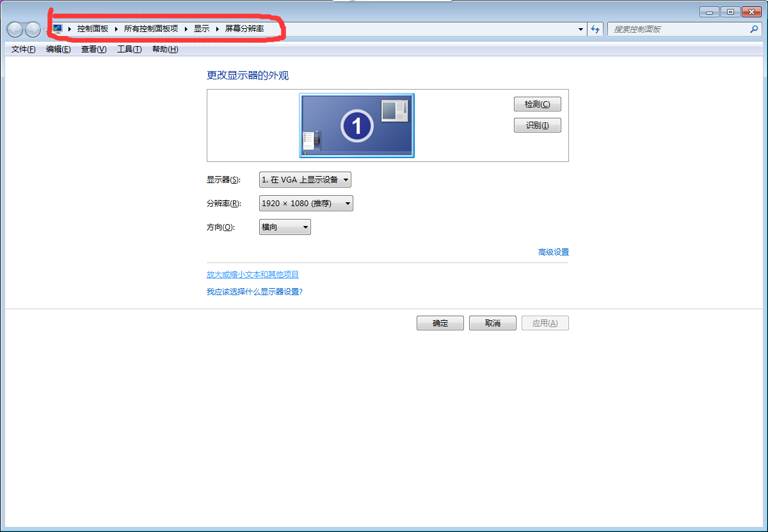Click inside the 搜索控制面板 search box
This screenshot has width=768, height=532.
[x=672, y=29]
